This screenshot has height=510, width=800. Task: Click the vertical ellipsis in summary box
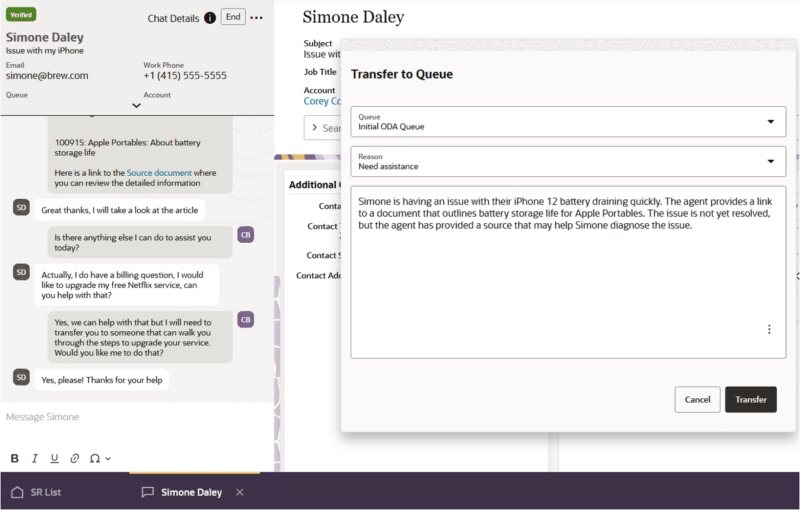[x=769, y=329]
